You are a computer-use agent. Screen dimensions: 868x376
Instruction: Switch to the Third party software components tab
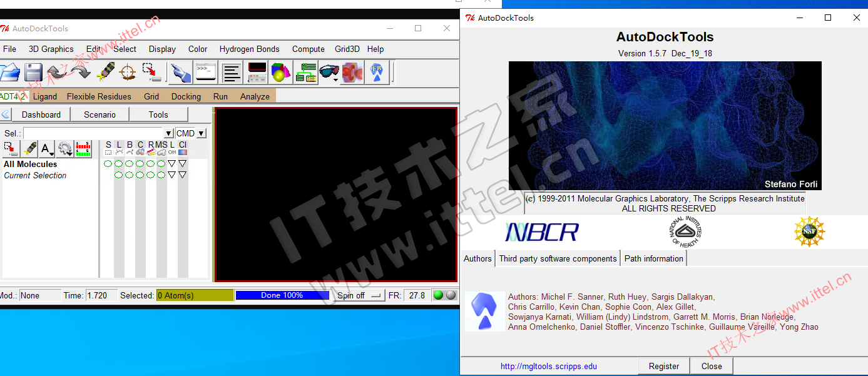click(x=558, y=258)
